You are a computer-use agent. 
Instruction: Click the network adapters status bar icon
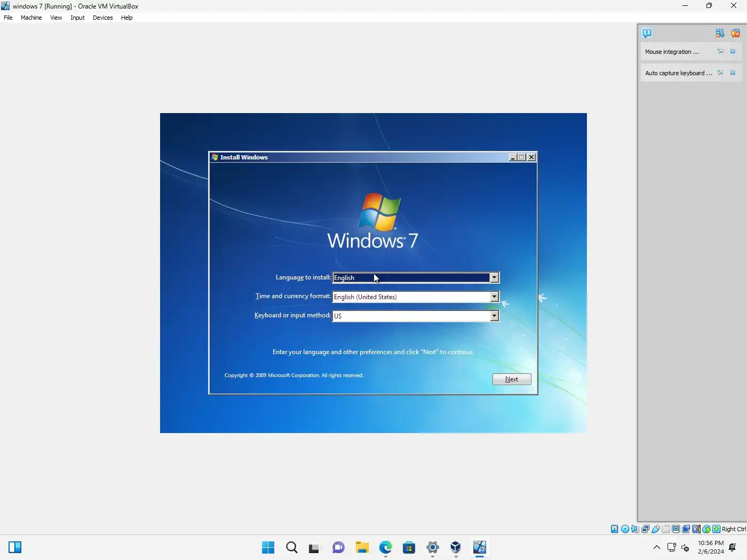coord(645,529)
